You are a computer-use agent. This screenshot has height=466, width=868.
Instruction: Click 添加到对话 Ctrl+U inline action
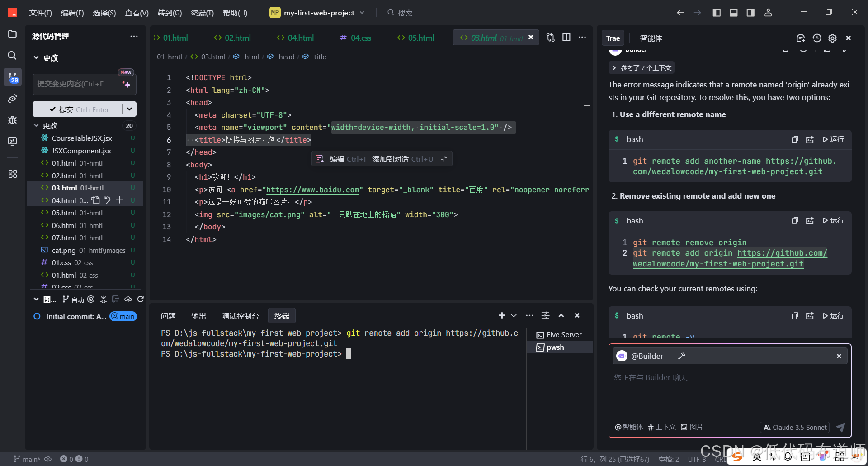pos(402,159)
